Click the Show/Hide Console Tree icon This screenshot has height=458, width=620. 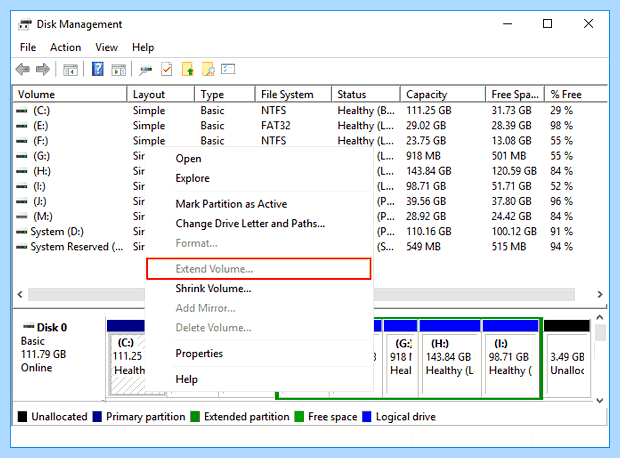click(70, 70)
